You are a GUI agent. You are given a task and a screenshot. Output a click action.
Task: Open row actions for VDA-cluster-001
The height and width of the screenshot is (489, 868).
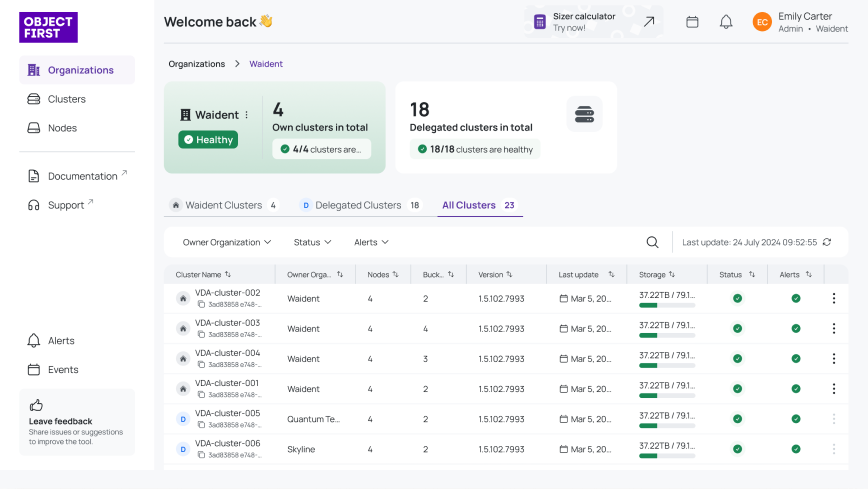click(834, 389)
